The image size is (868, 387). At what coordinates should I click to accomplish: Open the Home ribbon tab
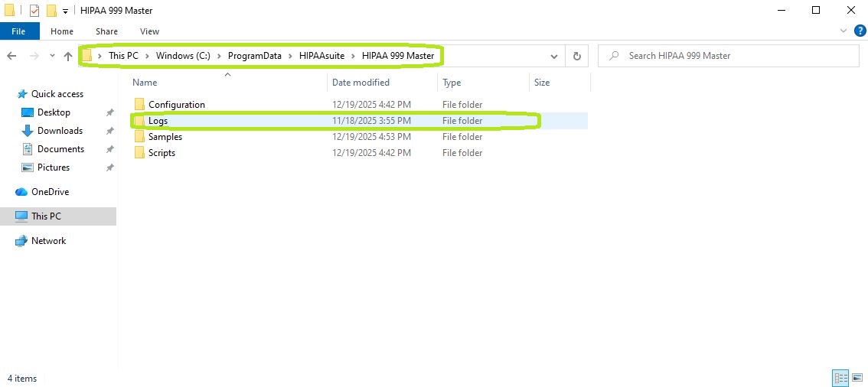click(62, 31)
